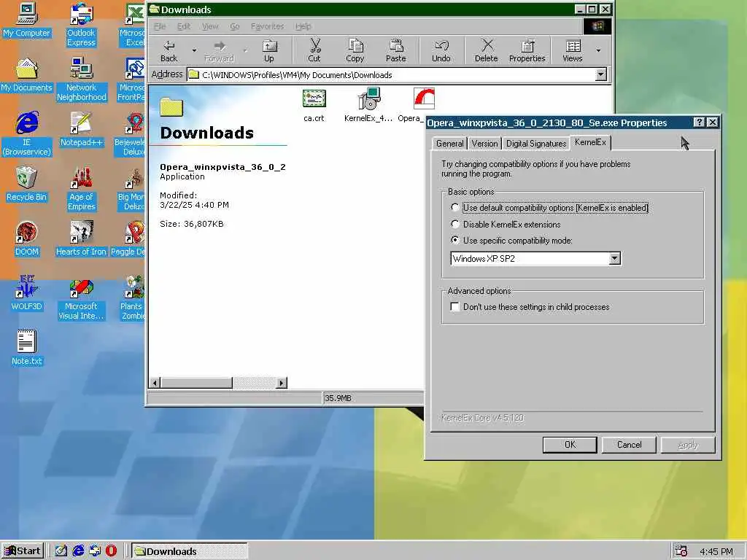
Task: Open My Computer desktop icon
Action: click(26, 20)
